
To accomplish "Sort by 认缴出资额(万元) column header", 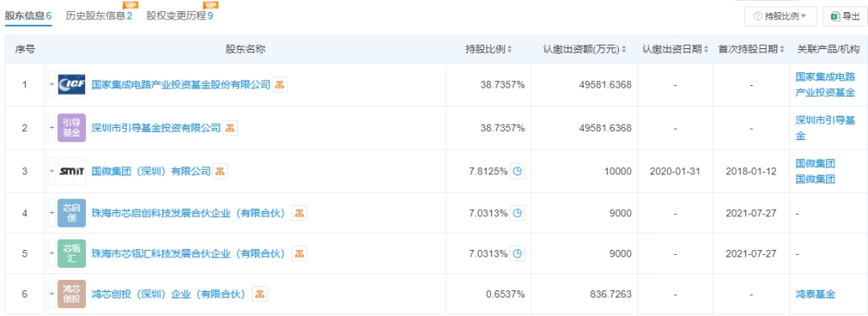I will pos(584,49).
